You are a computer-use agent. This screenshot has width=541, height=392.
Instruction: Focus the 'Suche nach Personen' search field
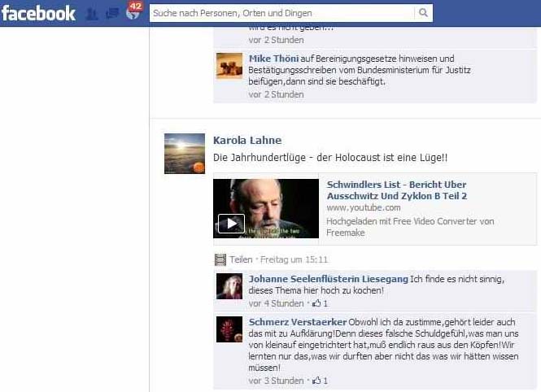[281, 13]
